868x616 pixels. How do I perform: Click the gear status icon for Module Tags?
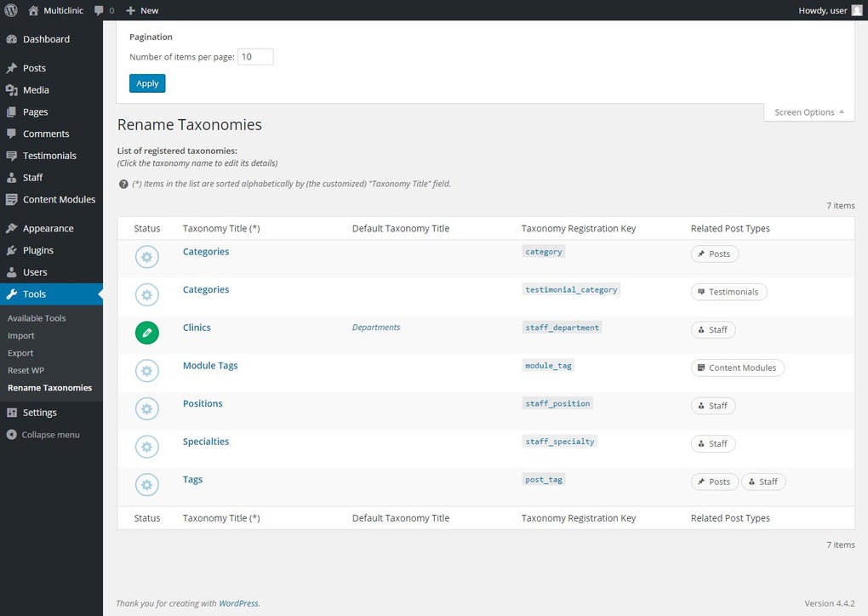tap(147, 371)
